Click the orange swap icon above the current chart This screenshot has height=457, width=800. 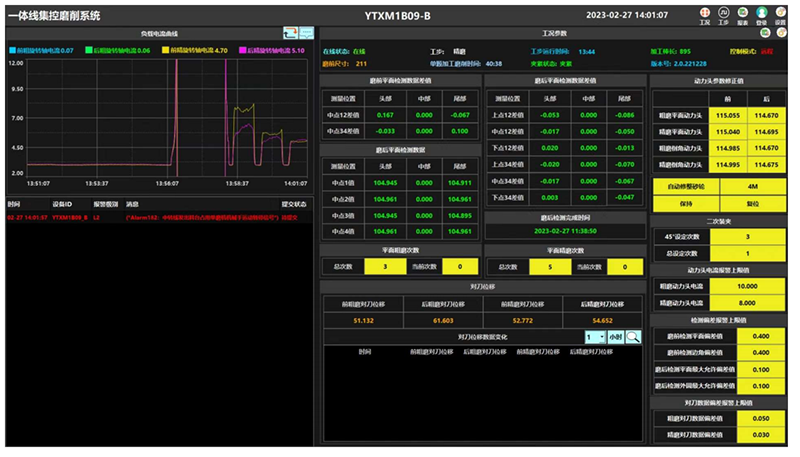[x=290, y=33]
